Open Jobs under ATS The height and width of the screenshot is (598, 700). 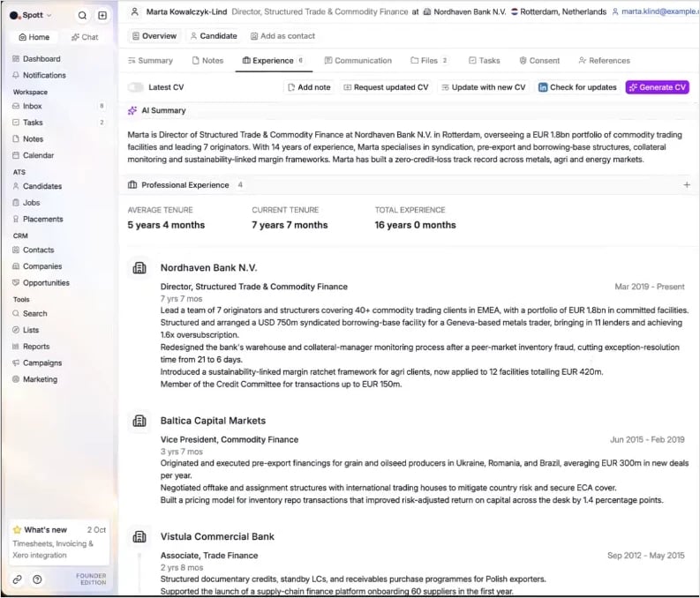coord(26,203)
